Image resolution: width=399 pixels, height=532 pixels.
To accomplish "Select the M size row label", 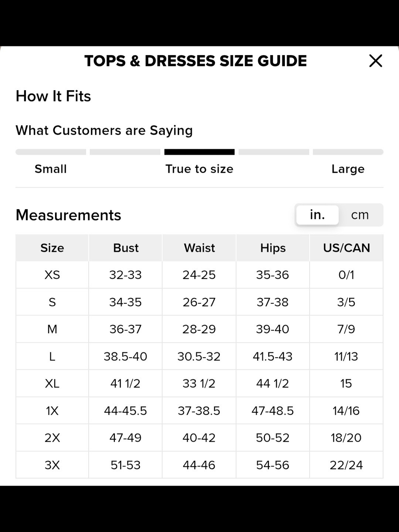I will point(52,329).
